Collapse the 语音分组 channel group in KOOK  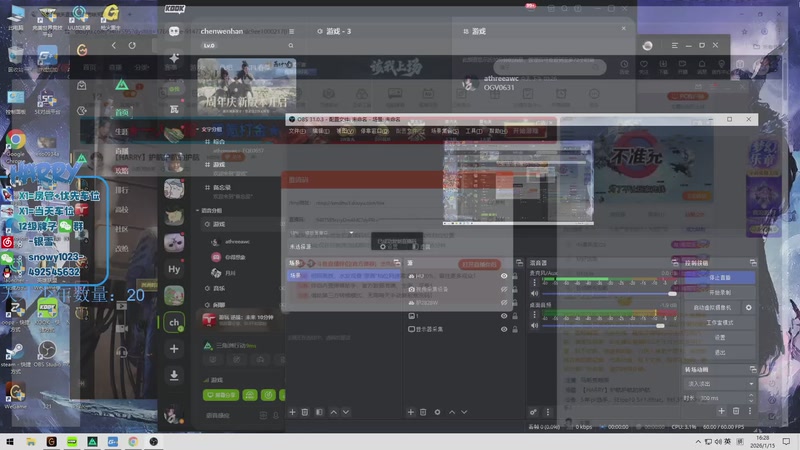click(210, 210)
